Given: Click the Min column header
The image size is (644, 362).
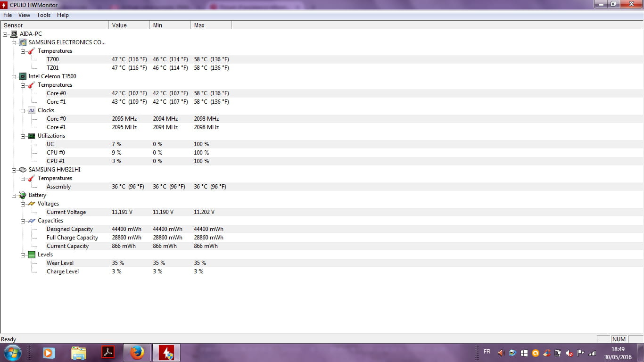Looking at the screenshot, I should pyautogui.click(x=170, y=25).
